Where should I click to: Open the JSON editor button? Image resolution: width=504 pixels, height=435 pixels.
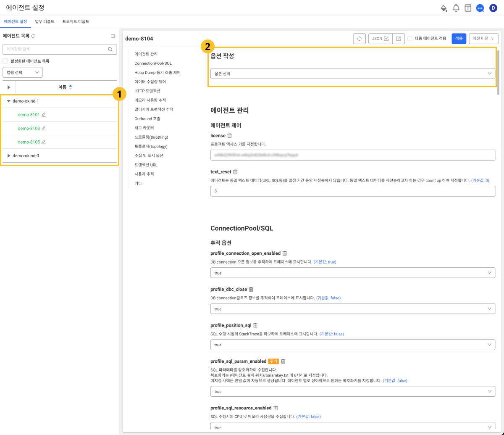click(x=381, y=39)
